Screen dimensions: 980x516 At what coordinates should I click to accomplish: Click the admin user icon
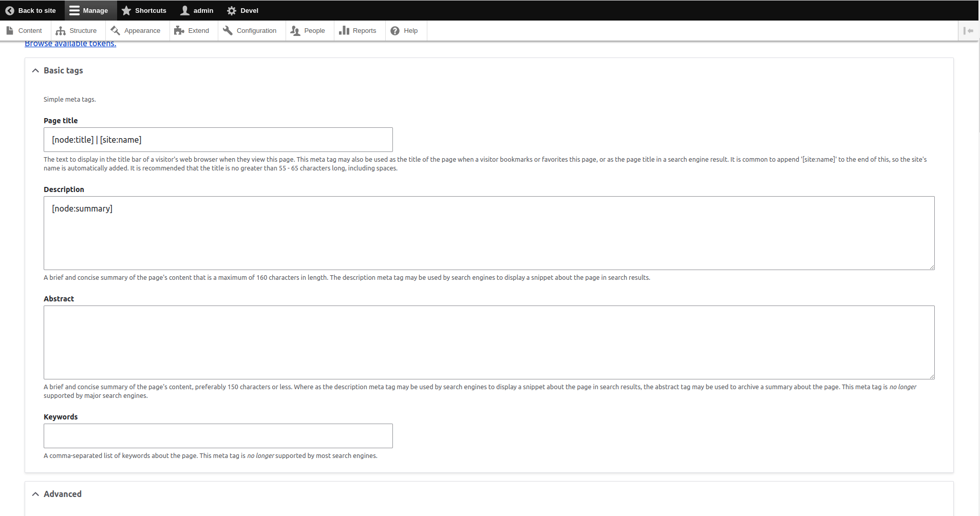click(185, 11)
